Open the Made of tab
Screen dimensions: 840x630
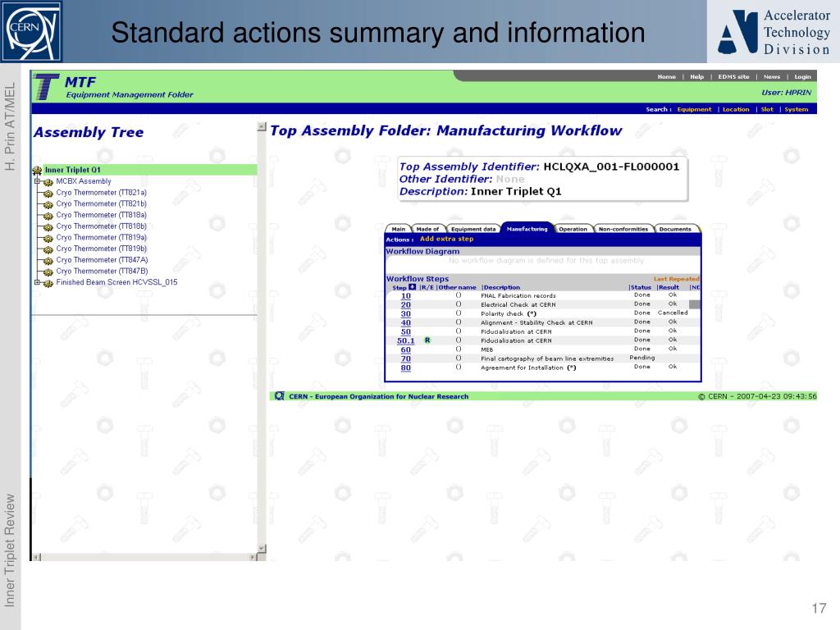tap(427, 229)
